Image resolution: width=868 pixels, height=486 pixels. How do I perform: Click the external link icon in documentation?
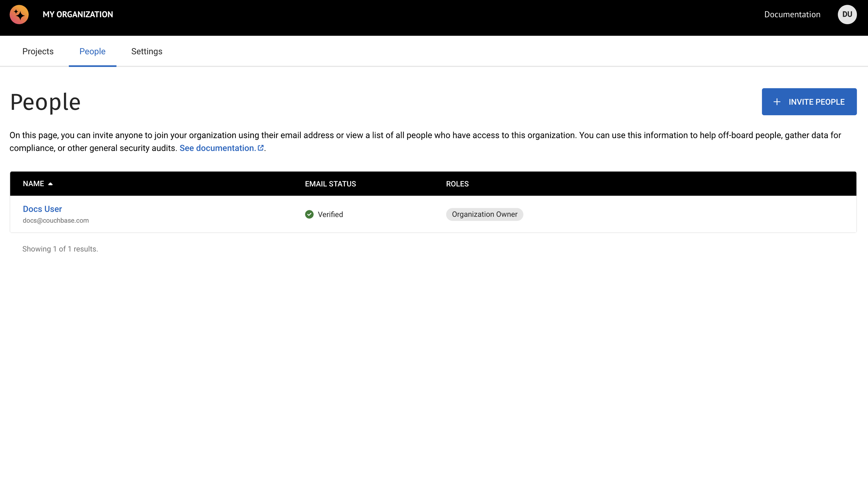(x=261, y=148)
